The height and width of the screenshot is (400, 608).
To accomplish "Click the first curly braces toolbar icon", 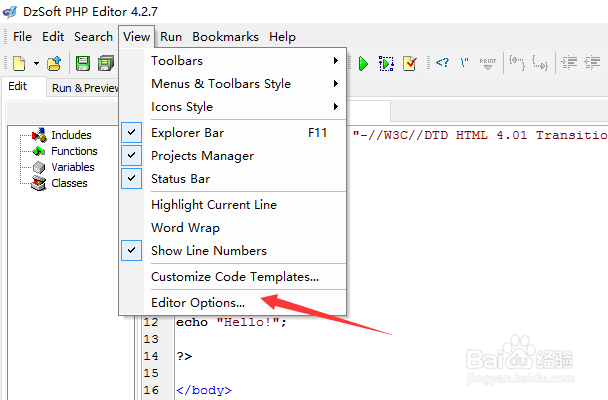I will point(517,62).
